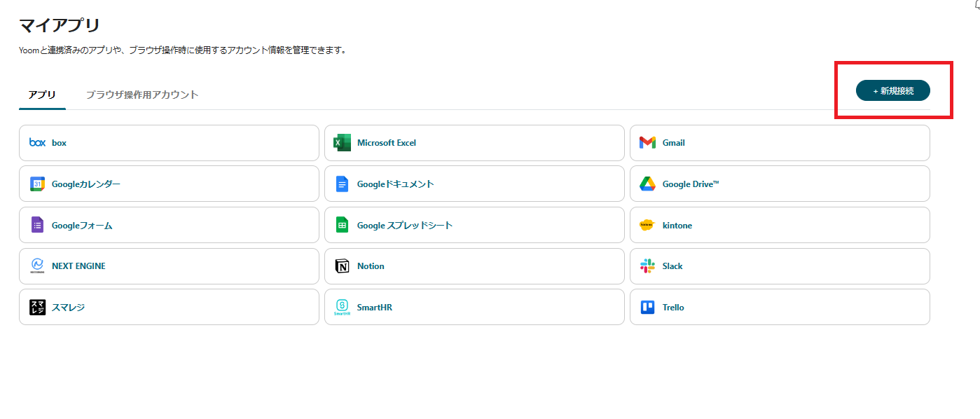Select the Microsoft Excel label text
Screen dimensions: 980x419
point(387,143)
